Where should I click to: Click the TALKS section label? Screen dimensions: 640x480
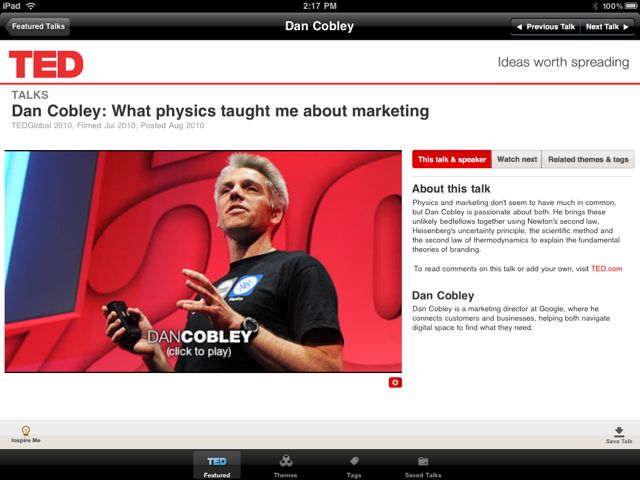point(30,95)
